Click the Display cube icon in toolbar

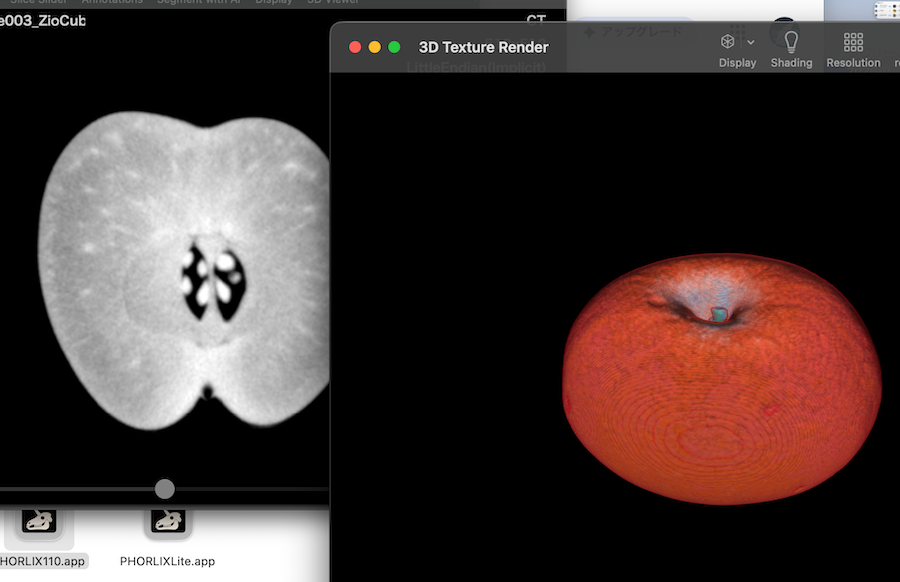click(727, 41)
